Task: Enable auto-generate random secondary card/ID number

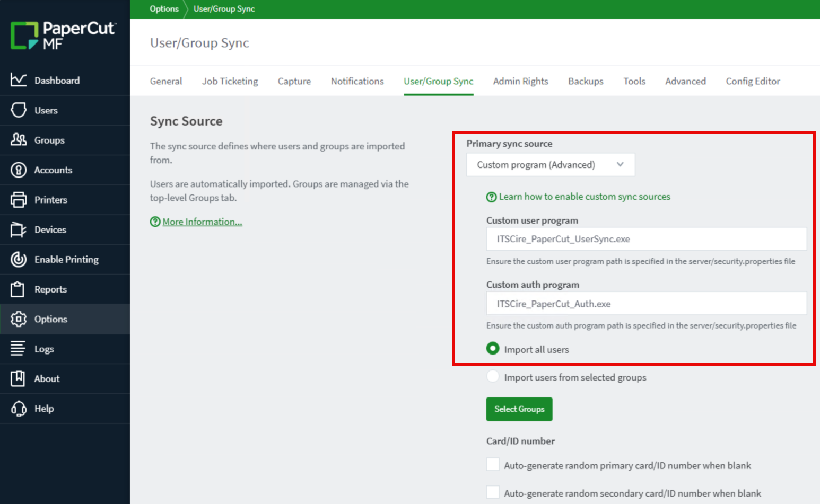Action: 493,492
